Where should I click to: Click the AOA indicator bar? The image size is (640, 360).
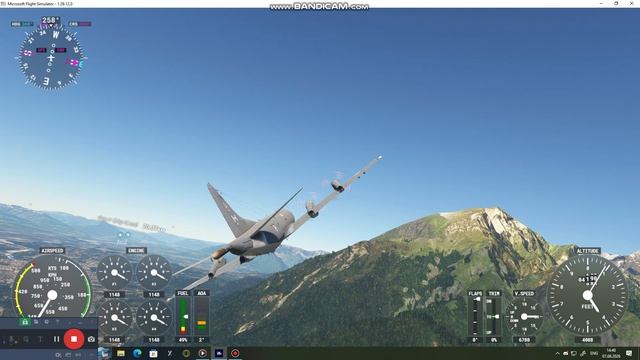pos(201,316)
